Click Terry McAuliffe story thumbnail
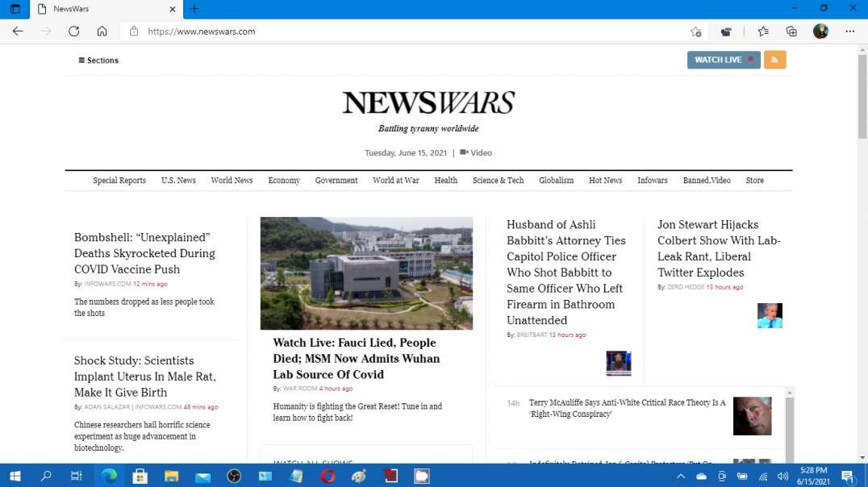868x487 pixels. coord(752,415)
